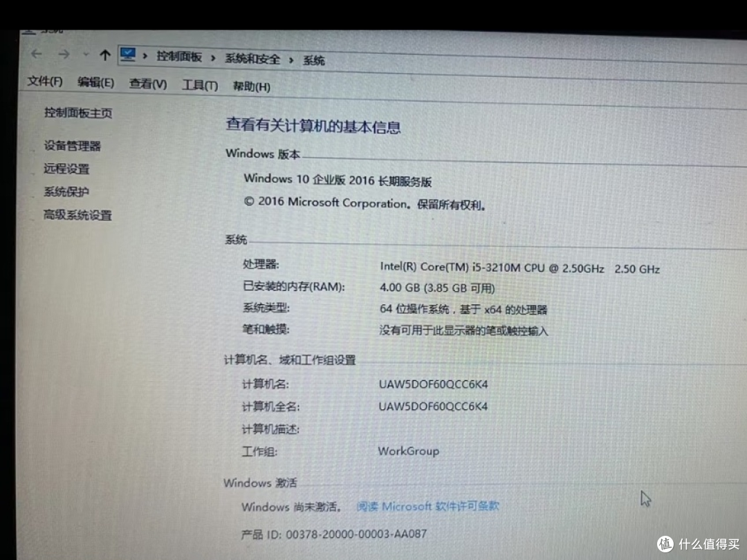Click the Windows 版本 section header

tap(263, 153)
